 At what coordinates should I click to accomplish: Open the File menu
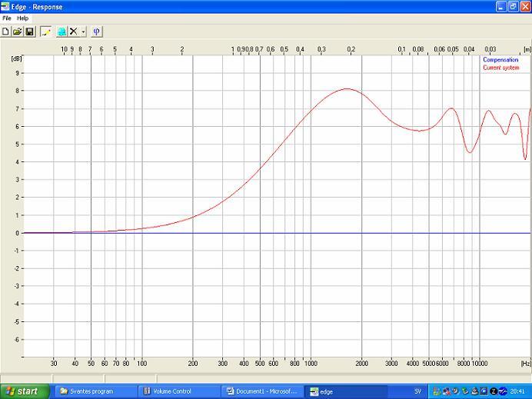click(7, 18)
